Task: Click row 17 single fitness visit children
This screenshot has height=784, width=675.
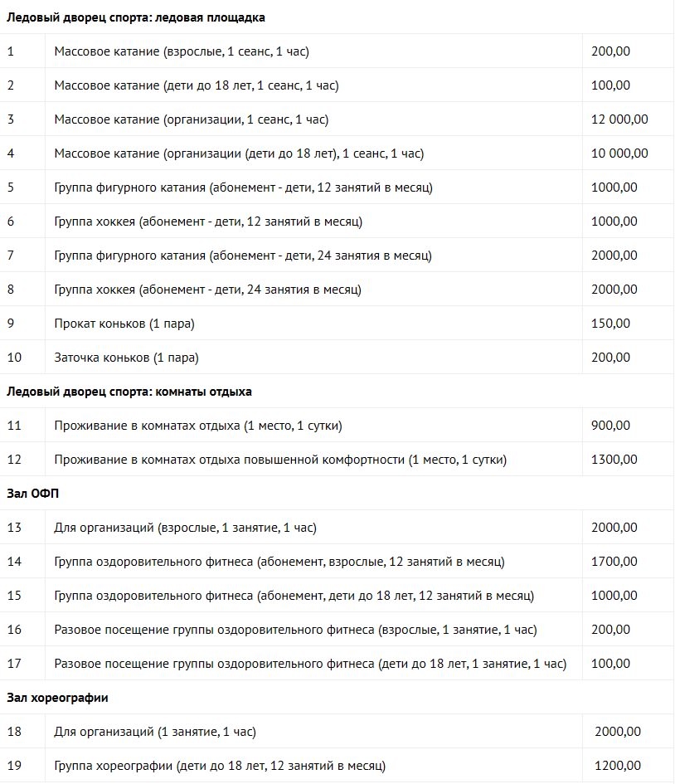Action: (x=337, y=664)
